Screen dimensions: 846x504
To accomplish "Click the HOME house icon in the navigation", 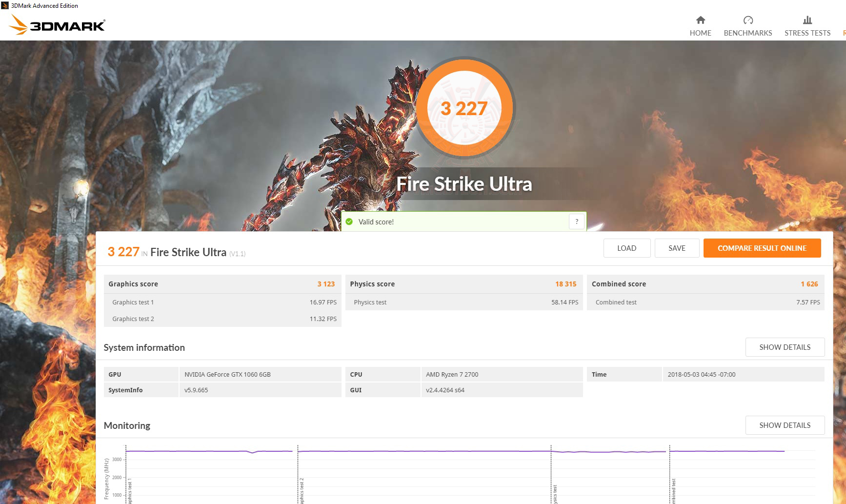I will tap(700, 20).
